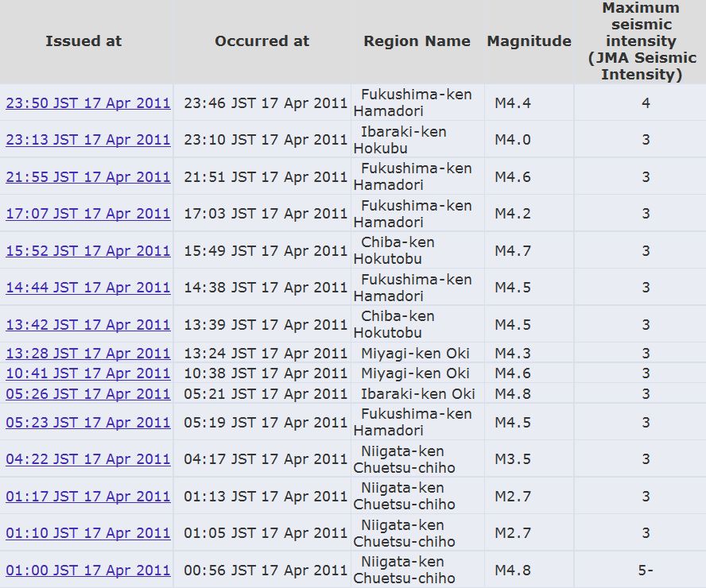Click region name in the 13:24 row
This screenshot has height=588, width=706.
415,353
